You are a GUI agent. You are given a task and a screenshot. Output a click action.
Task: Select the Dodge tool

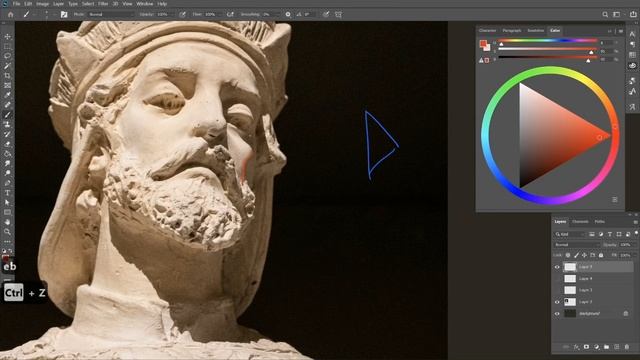[x=7, y=173]
